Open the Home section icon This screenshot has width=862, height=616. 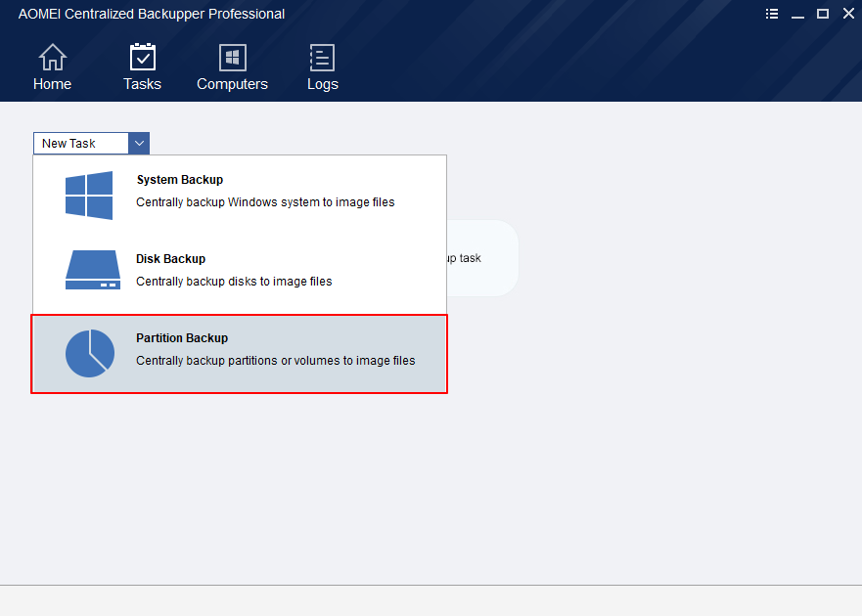coord(52,57)
